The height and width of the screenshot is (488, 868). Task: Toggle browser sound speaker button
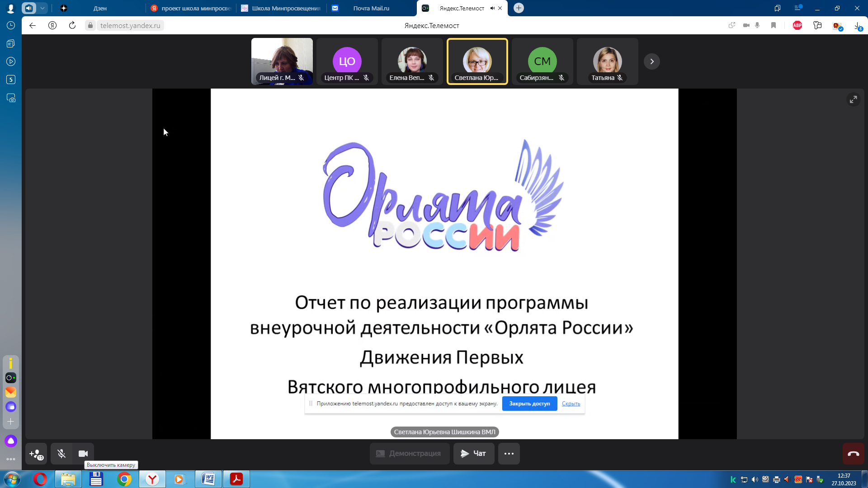pos(29,8)
